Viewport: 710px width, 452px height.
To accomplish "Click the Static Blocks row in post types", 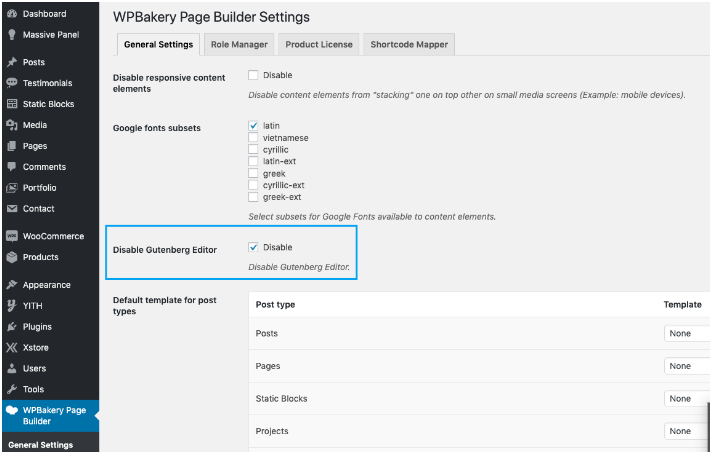I will 479,399.
